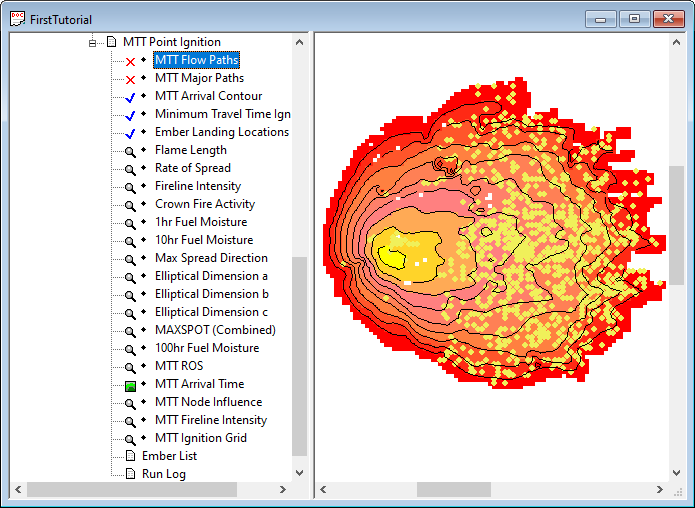Image resolution: width=695 pixels, height=508 pixels.
Task: Select the Fireline Intensity tree item
Action: click(197, 186)
